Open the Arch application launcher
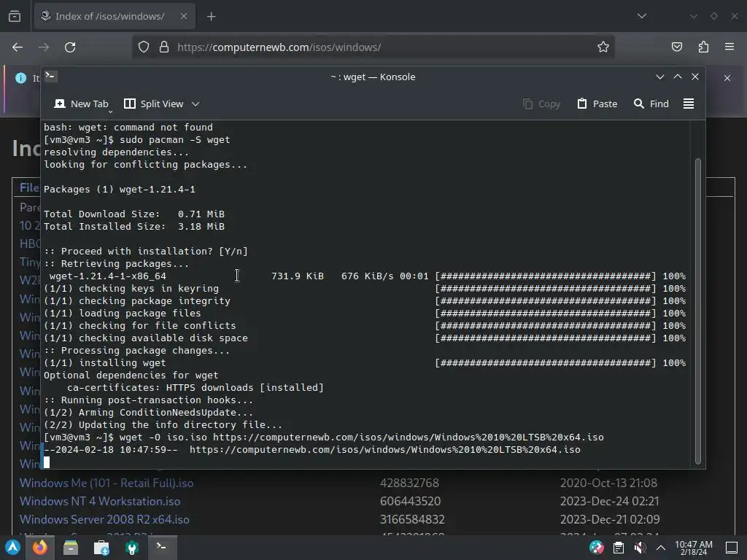The height and width of the screenshot is (560, 747). tap(12, 548)
